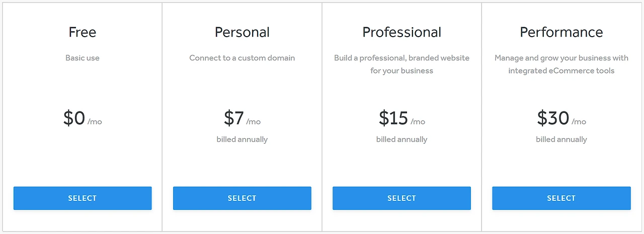Click 'billed annually' under Performance price
This screenshot has width=644, height=234.
click(x=561, y=140)
